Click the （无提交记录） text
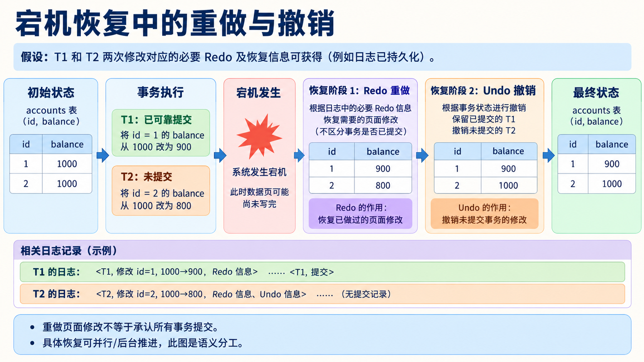The width and height of the screenshot is (644, 362). coord(366,294)
